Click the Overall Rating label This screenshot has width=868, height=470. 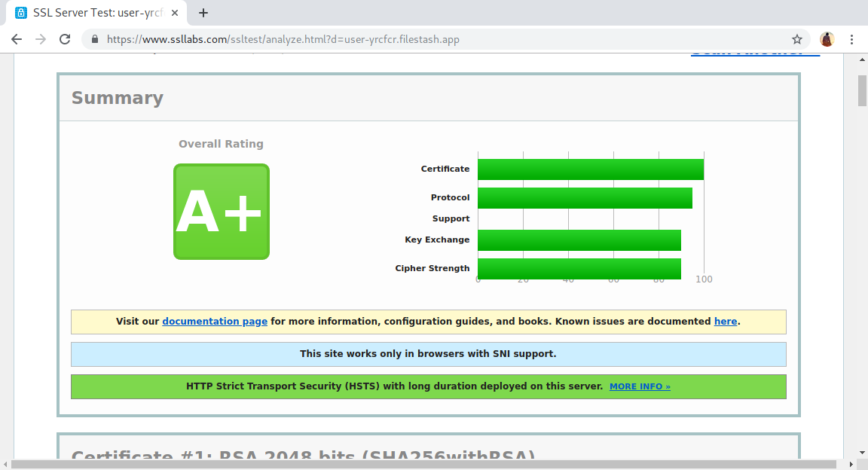[x=221, y=144]
